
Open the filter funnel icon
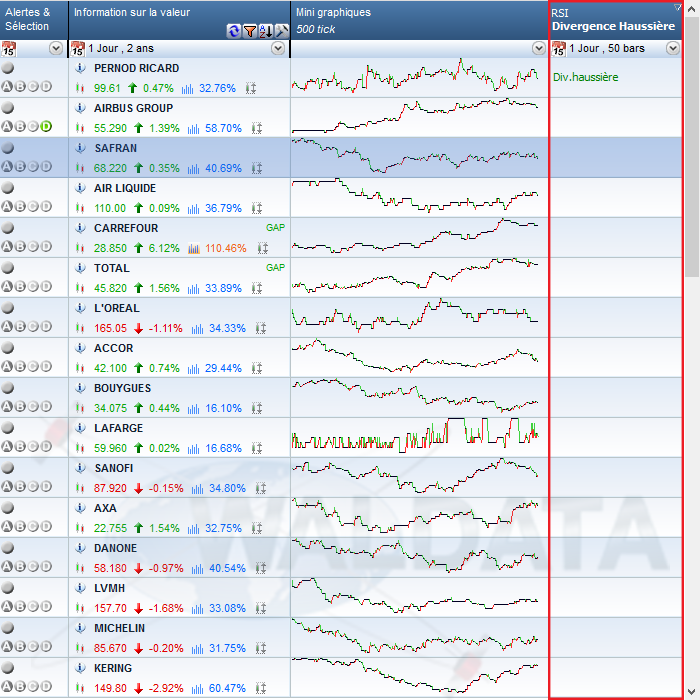click(250, 31)
